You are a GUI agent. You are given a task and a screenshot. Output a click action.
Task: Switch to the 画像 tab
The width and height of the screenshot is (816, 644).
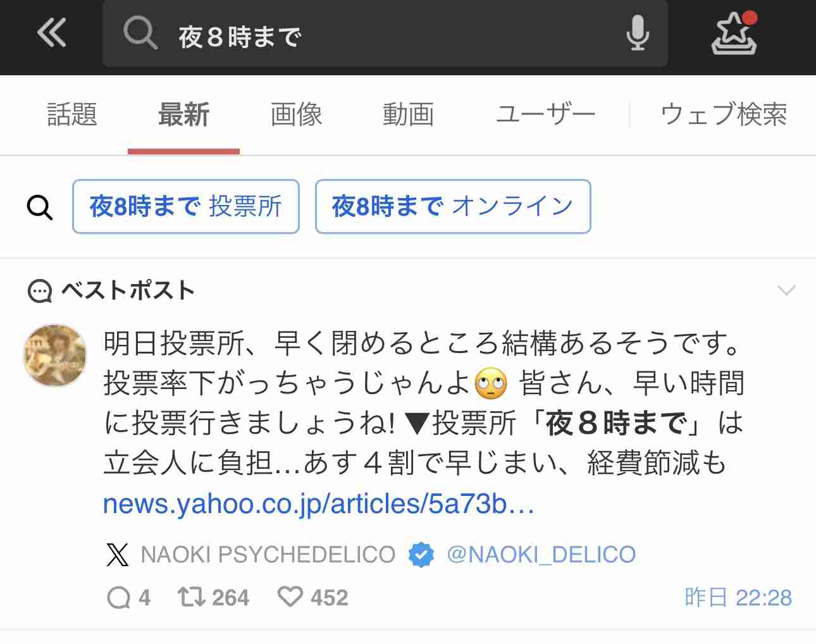[x=296, y=115]
